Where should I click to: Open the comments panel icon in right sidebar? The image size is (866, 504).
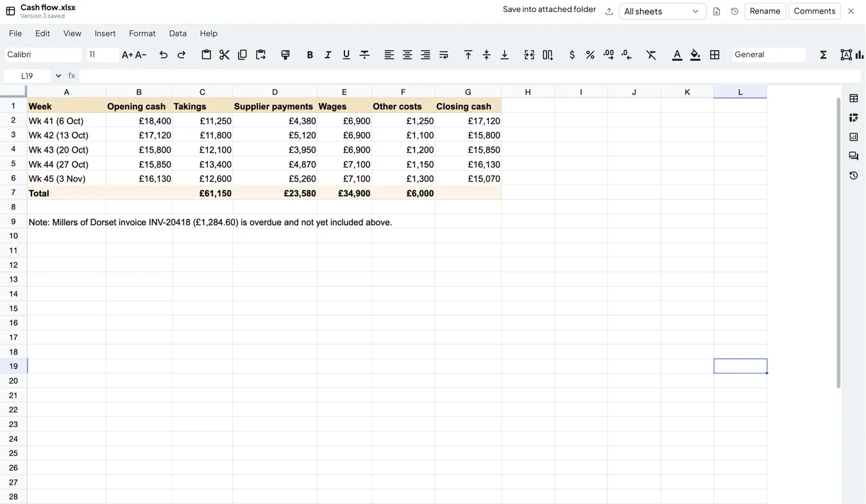[853, 156]
